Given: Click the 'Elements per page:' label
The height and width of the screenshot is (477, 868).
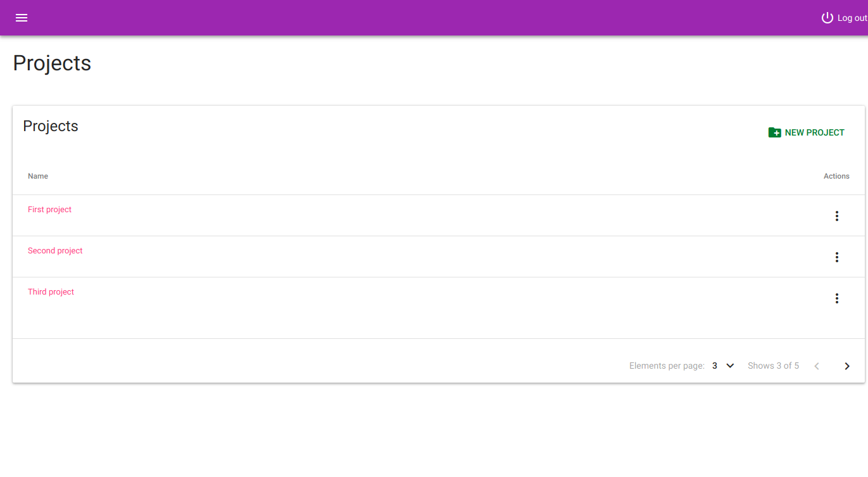Looking at the screenshot, I should (x=667, y=366).
